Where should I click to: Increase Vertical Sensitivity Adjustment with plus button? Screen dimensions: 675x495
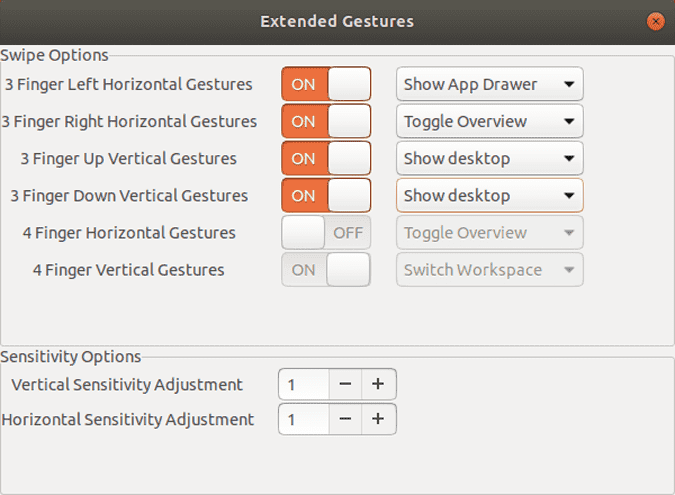coord(378,384)
